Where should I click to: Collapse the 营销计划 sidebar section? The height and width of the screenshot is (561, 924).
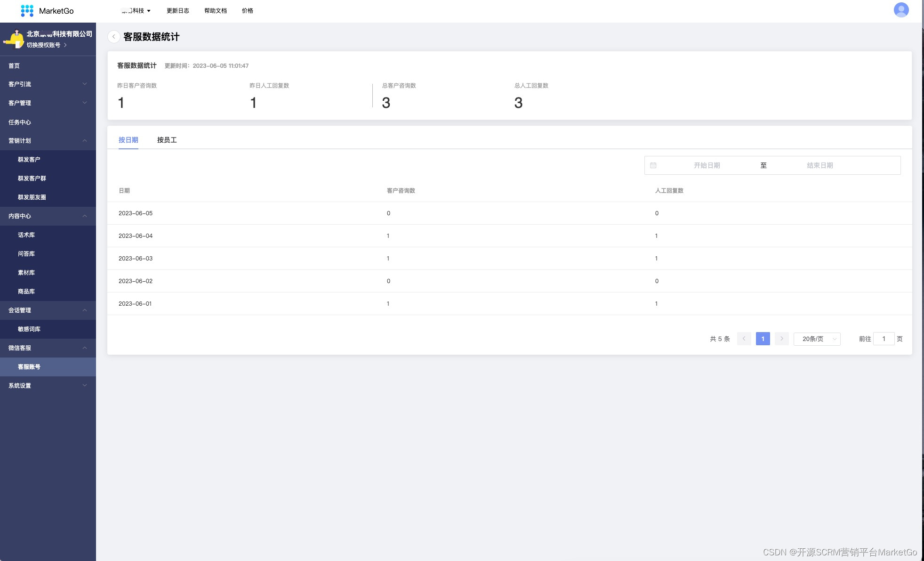tap(48, 141)
